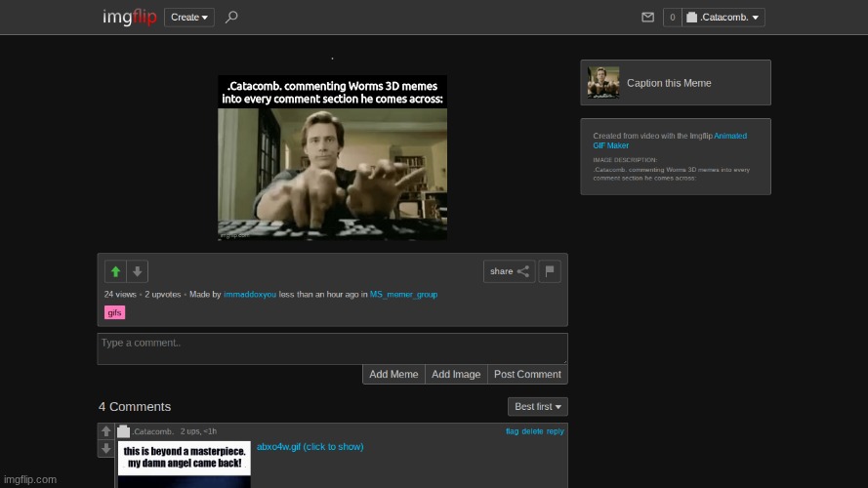Open the Animated GIF Maker link
The width and height of the screenshot is (868, 488).
(x=670, y=141)
